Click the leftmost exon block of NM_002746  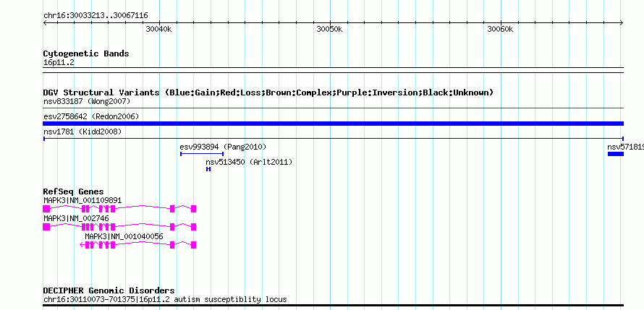[46, 227]
